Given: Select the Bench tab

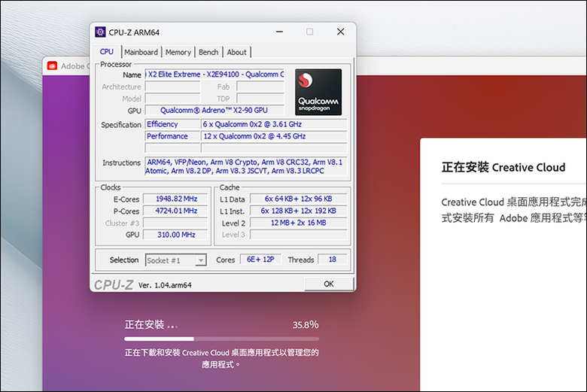Looking at the screenshot, I should pyautogui.click(x=208, y=53).
